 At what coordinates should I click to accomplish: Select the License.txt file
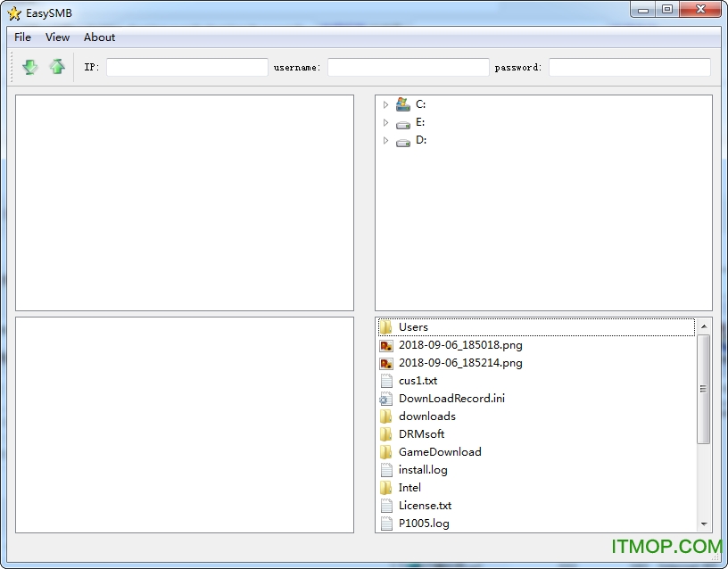pyautogui.click(x=425, y=506)
